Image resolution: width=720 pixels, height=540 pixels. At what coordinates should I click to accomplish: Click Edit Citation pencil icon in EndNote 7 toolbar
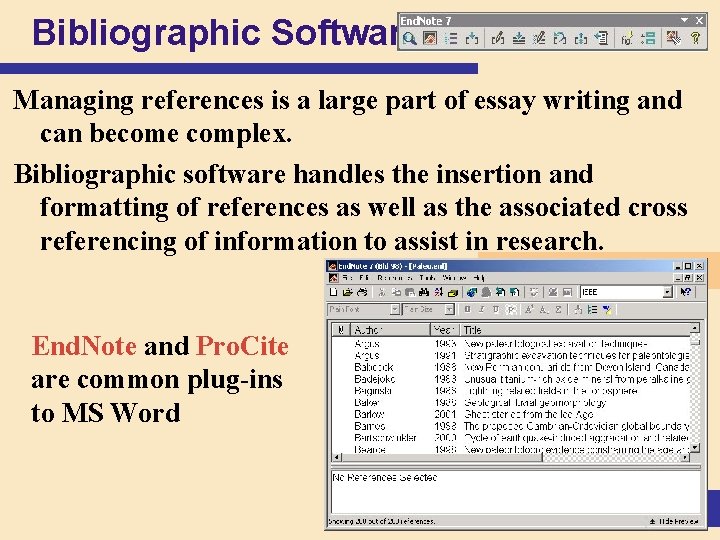point(498,39)
